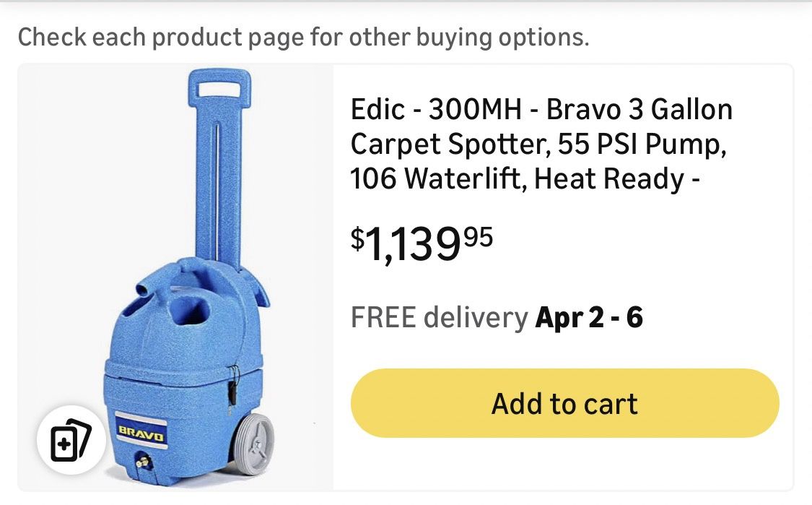Click the '95' cents superscript in price

click(478, 236)
